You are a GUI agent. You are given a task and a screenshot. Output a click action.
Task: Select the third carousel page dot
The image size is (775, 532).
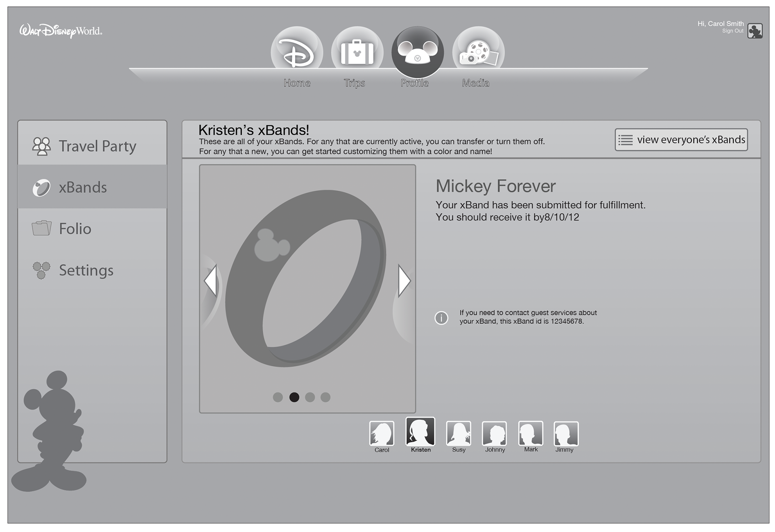click(310, 397)
